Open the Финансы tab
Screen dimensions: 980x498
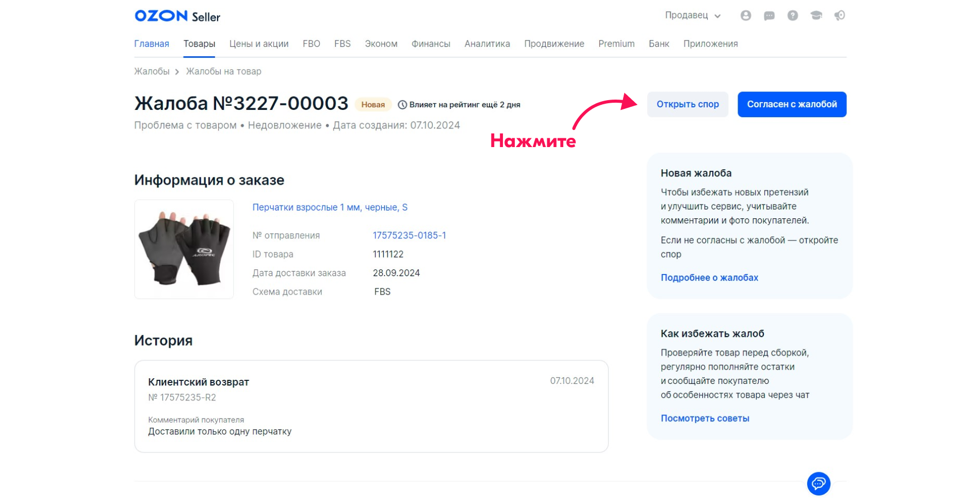(x=431, y=44)
